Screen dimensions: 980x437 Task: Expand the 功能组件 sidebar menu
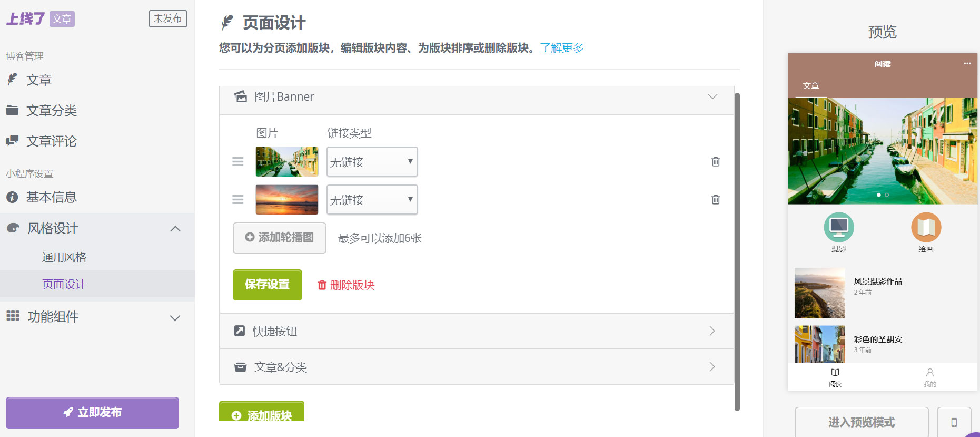click(x=175, y=317)
